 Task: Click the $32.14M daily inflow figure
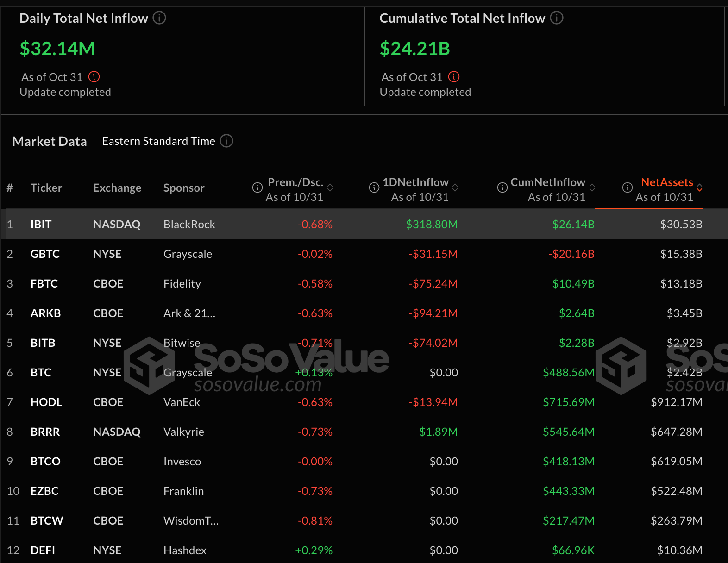point(57,49)
